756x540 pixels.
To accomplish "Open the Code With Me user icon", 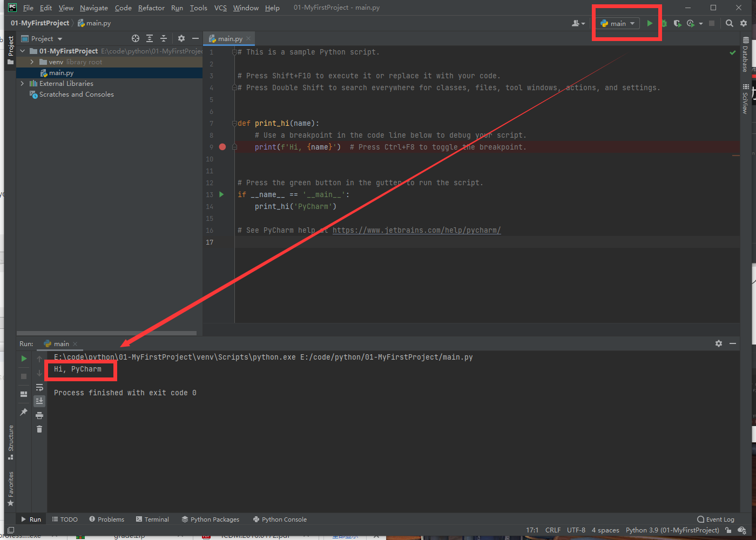I will (x=576, y=23).
